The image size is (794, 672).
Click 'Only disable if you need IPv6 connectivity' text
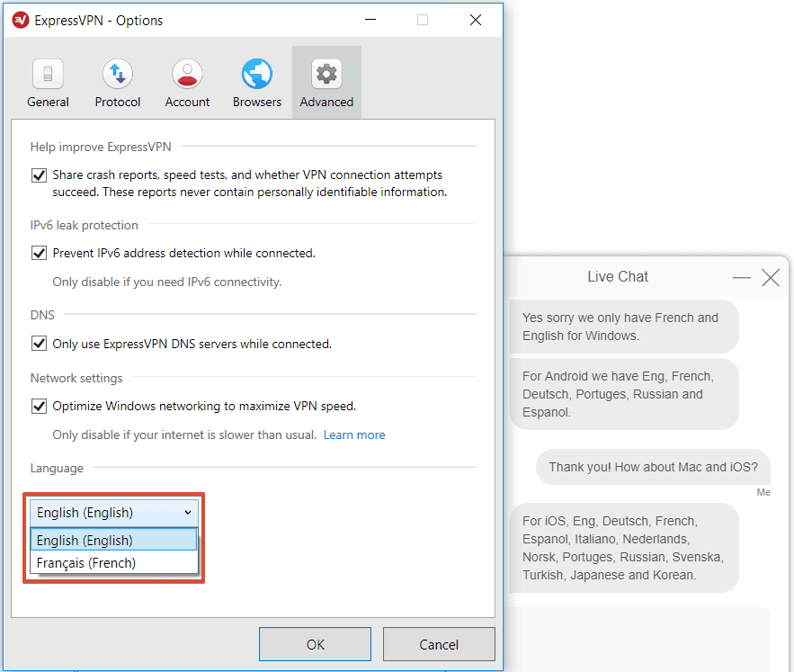click(167, 282)
